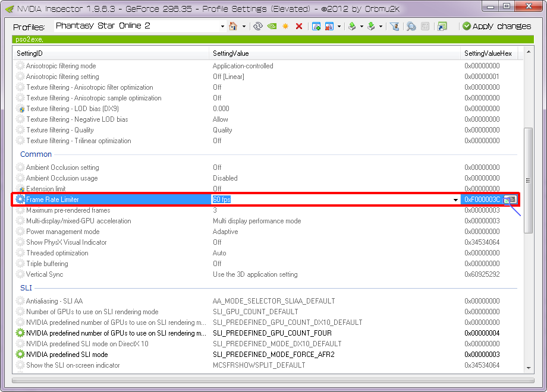Click the scrollbar down arrow
The height and width of the screenshot is (392, 547).
tap(529, 368)
